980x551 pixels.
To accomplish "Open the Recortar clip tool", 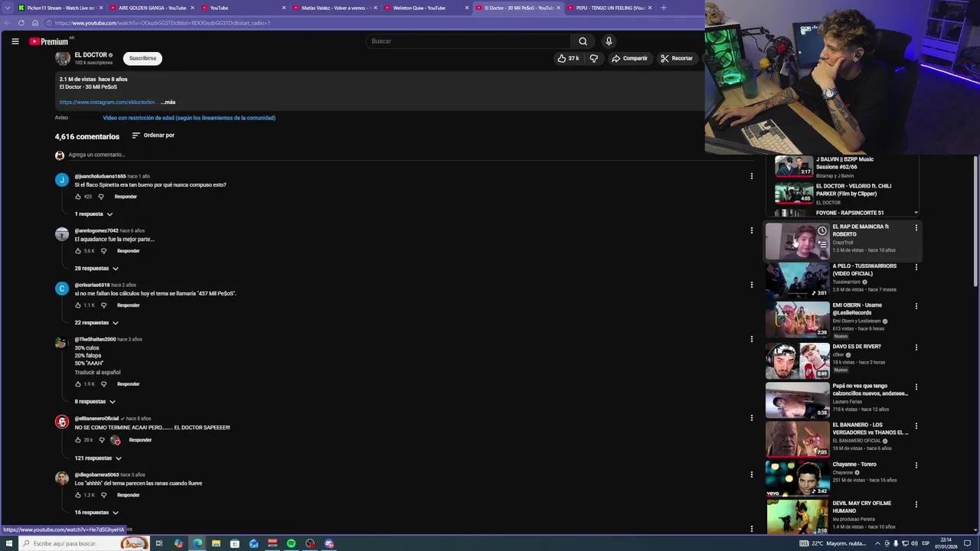I will pyautogui.click(x=676, y=58).
